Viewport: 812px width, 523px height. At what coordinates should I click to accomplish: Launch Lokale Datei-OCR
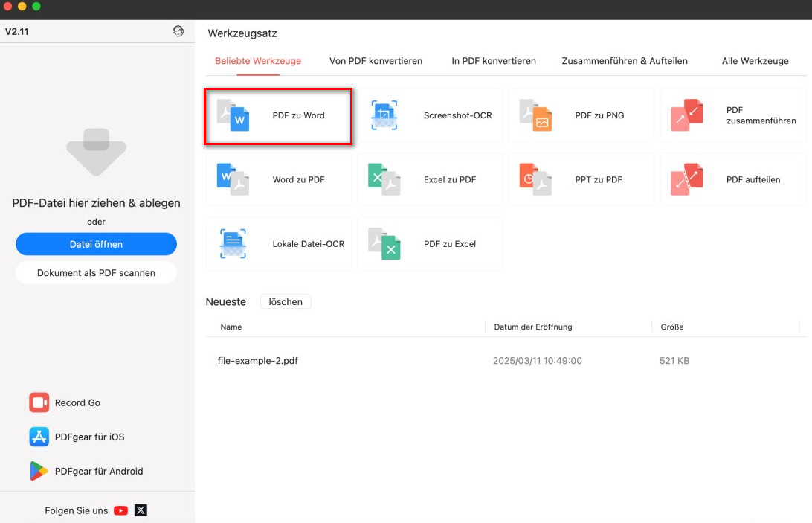coord(278,243)
